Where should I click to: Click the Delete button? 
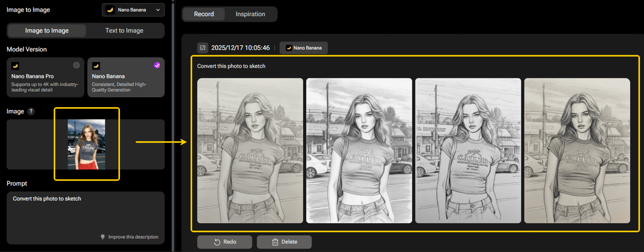tap(284, 242)
